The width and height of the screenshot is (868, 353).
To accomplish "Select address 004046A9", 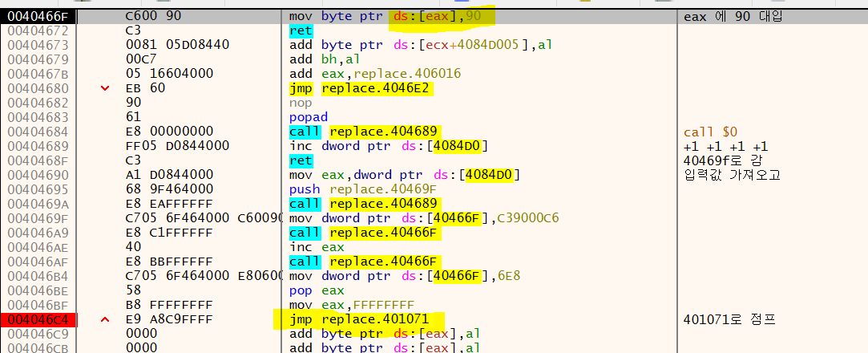I will click(x=38, y=233).
